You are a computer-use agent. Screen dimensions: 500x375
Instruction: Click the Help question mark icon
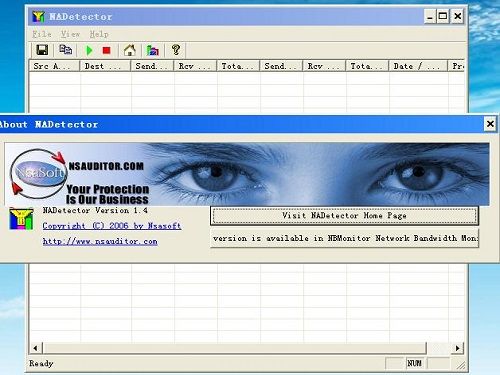pos(176,50)
